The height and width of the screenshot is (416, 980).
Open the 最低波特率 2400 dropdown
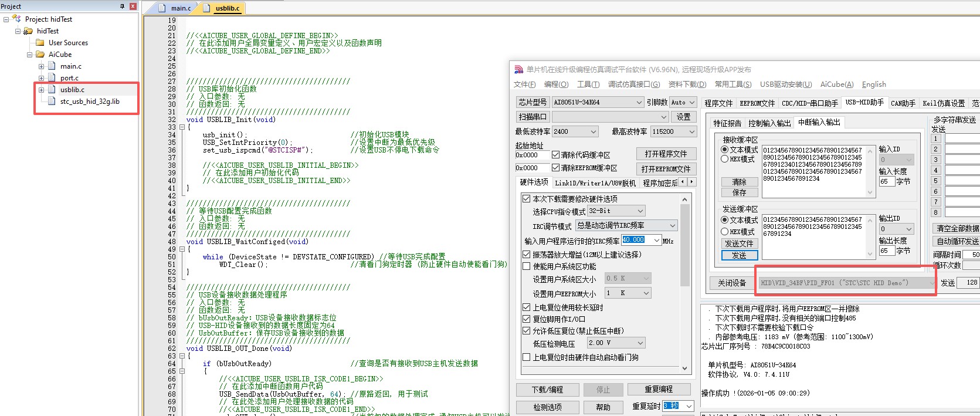(575, 131)
